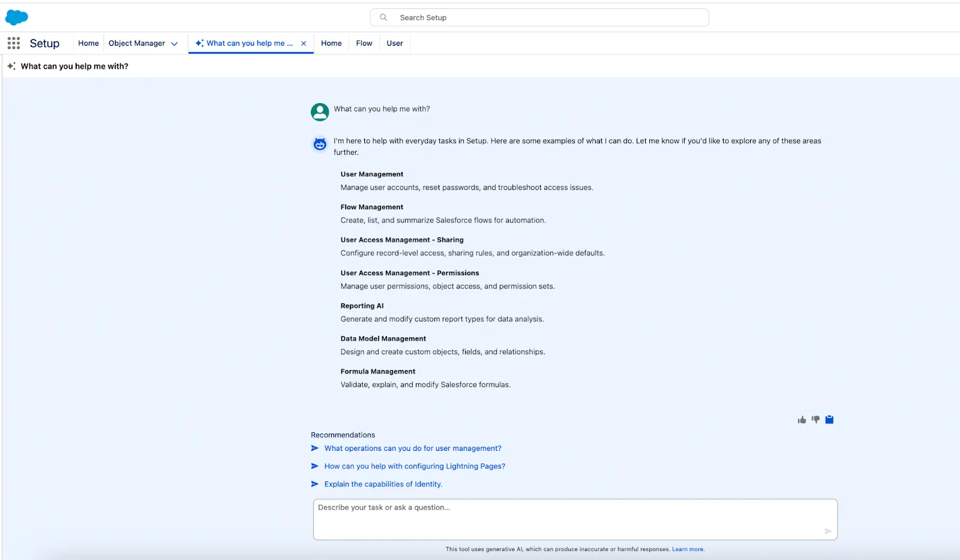Select the first Home tab beside Setup
This screenshot has width=960, height=560.
click(88, 43)
